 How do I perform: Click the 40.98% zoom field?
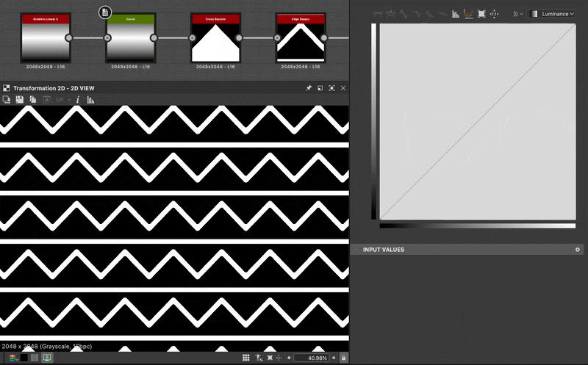[x=312, y=358]
